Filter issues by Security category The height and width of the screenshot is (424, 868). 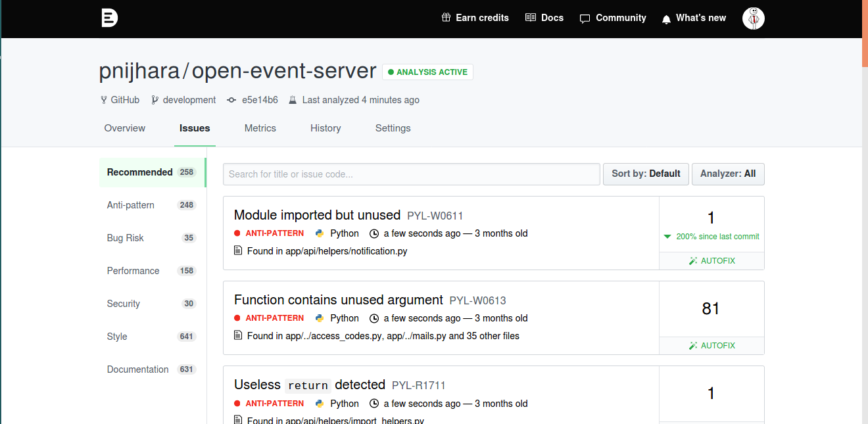coord(123,303)
